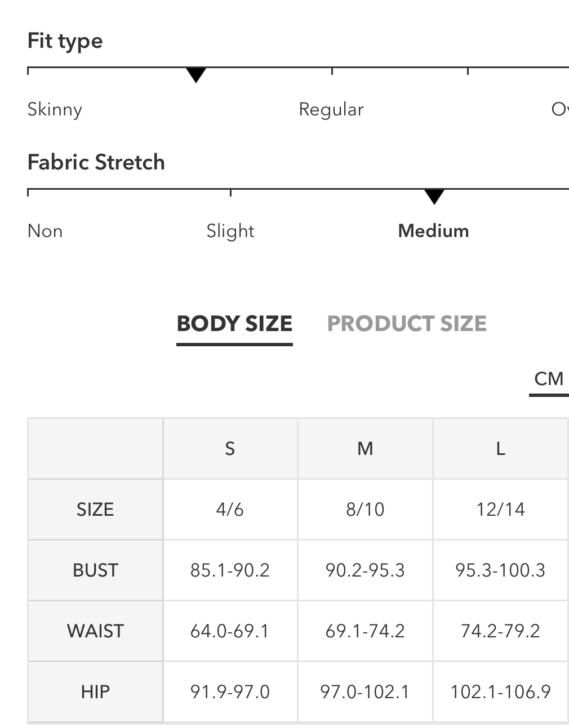Image resolution: width=569 pixels, height=728 pixels.
Task: Select the Skinny fit label
Action: point(55,110)
